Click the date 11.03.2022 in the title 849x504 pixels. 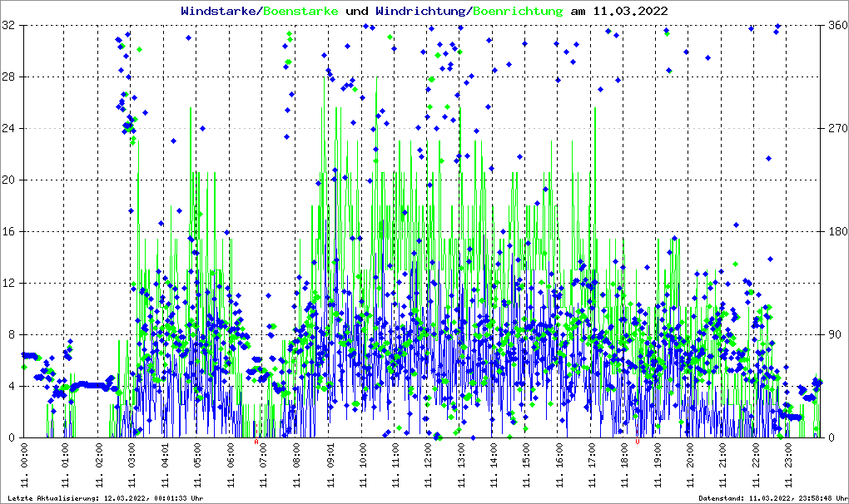point(631,11)
